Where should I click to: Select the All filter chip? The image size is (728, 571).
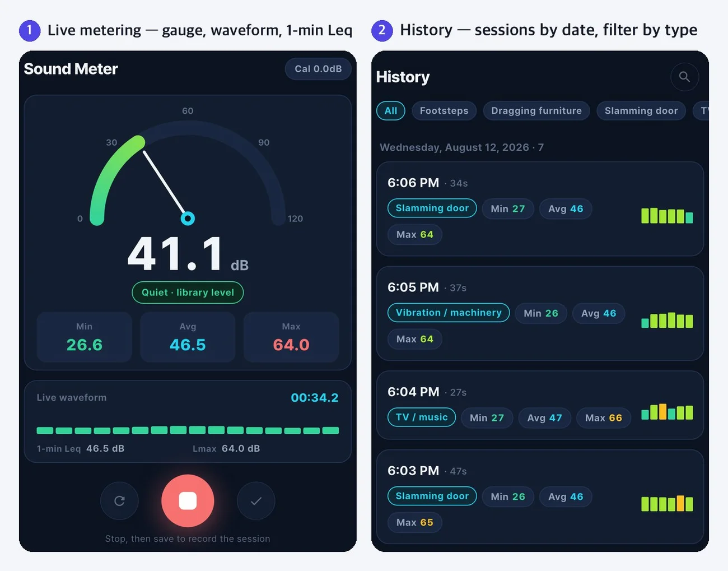(391, 110)
